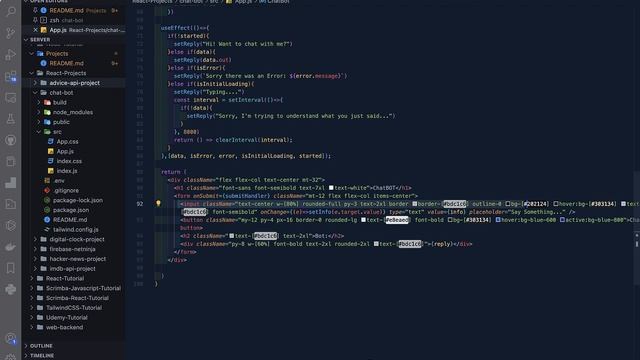Open the Docker whale view
640x360 pixels.
point(11,247)
